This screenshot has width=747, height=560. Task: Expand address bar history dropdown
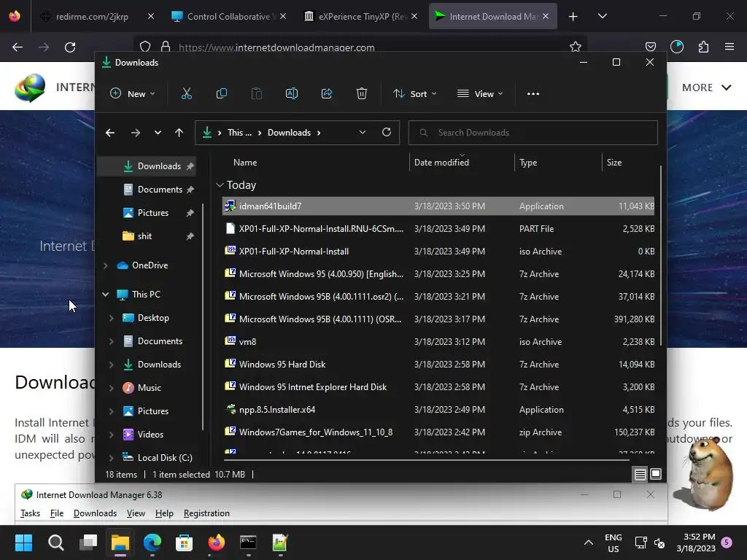point(362,133)
